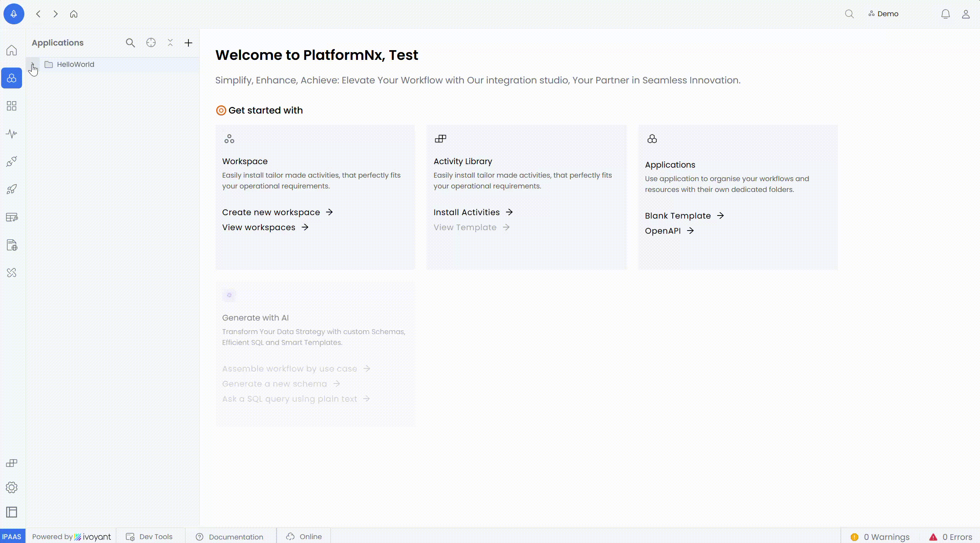
Task: Click the Activity Library card icon
Action: (x=441, y=139)
